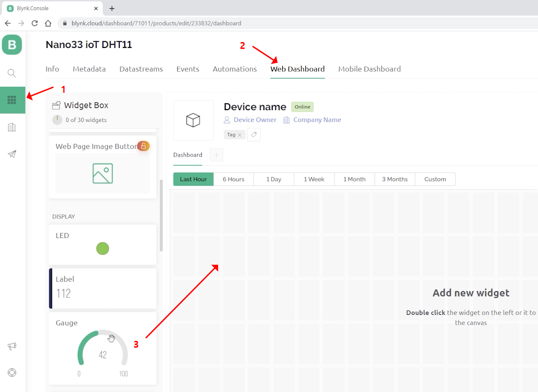Remove the Tag with its x icon
The image size is (538, 392).
coord(239,135)
